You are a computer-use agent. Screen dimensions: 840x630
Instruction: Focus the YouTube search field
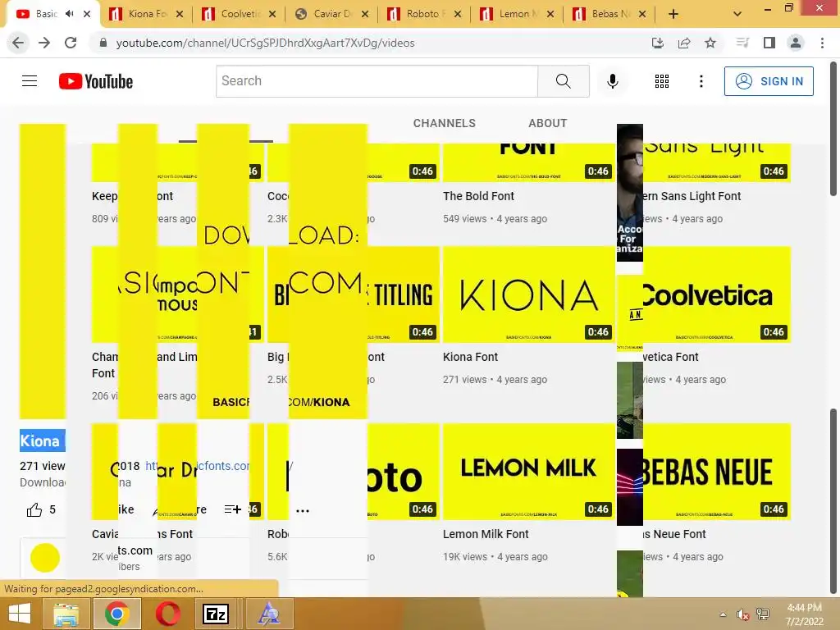pyautogui.click(x=377, y=81)
